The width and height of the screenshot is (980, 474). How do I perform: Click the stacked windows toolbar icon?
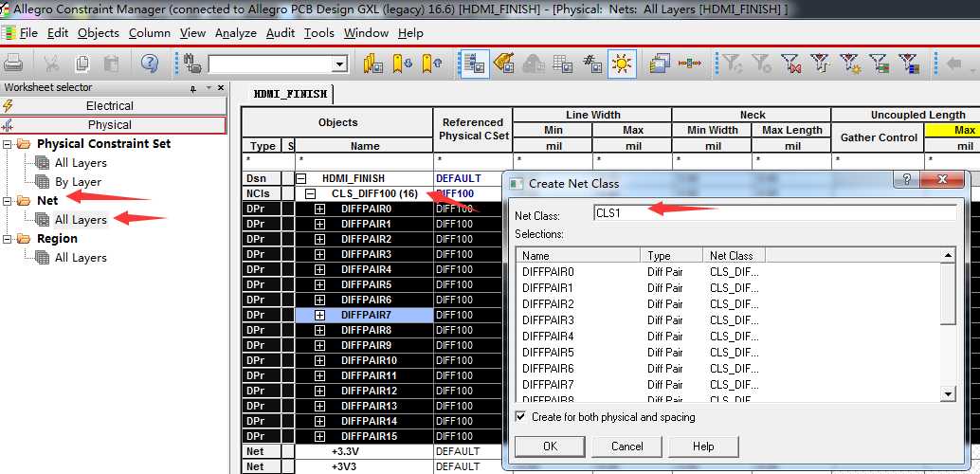click(660, 64)
